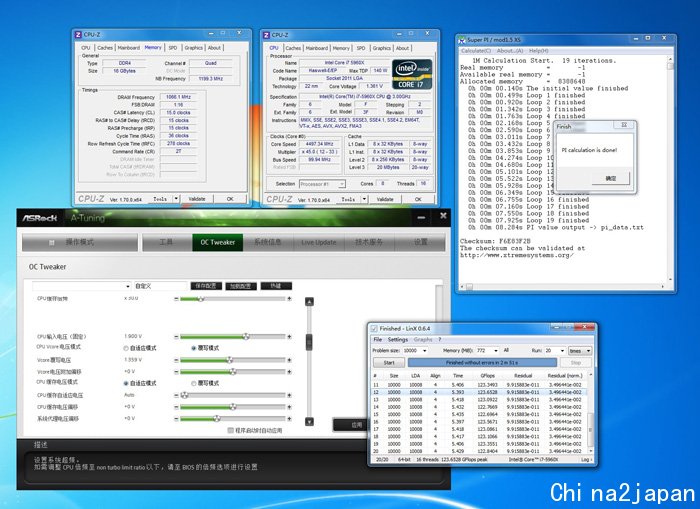
Task: Click CPU输入电压 slider handle
Action: point(246,337)
